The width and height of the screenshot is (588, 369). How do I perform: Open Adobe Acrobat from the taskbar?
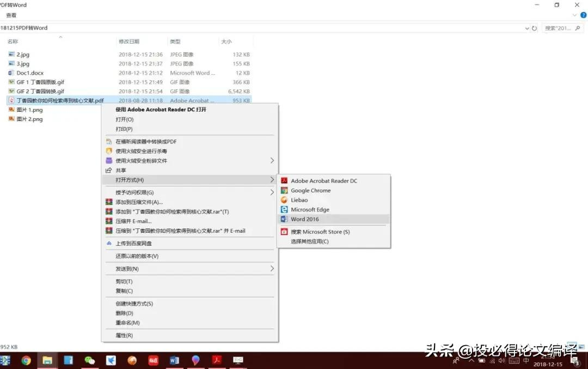[217, 361]
